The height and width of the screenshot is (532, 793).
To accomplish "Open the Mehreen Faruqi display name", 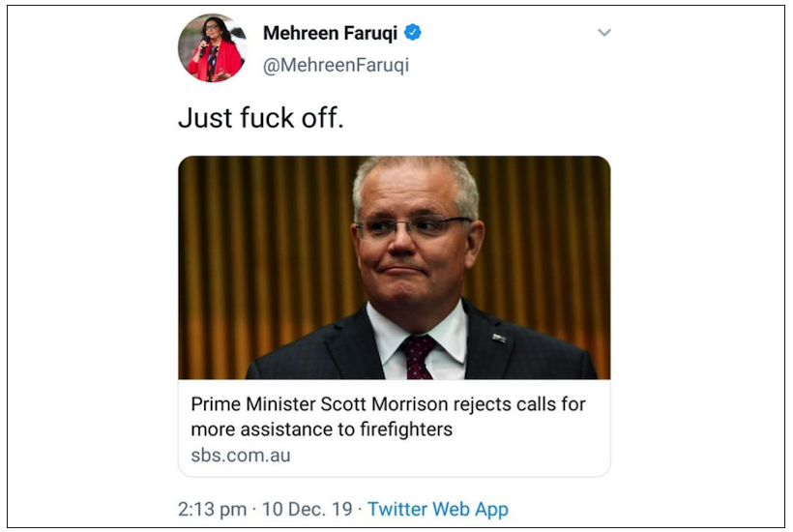I will click(x=328, y=33).
